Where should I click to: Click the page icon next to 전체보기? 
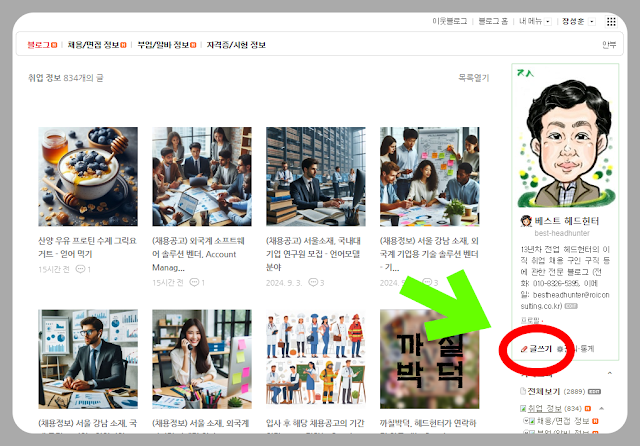522,391
